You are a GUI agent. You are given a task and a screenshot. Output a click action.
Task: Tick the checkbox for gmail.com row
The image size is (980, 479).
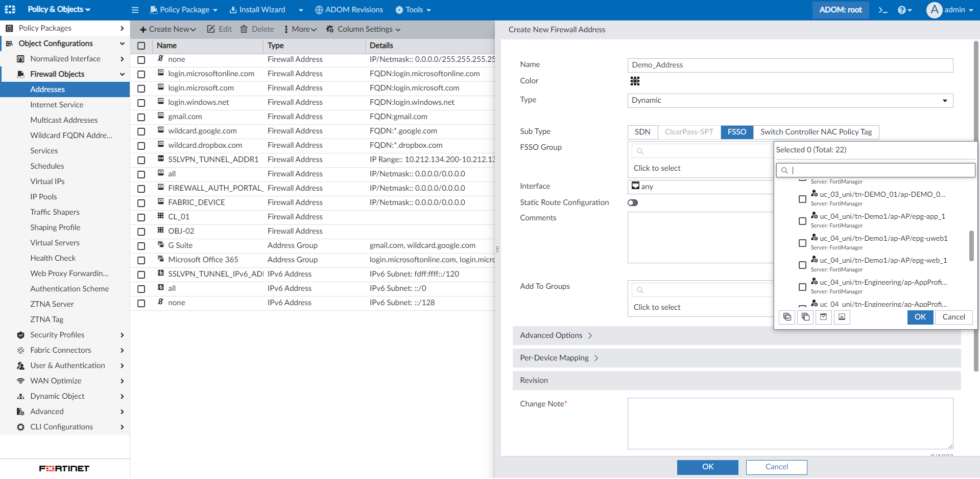point(141,117)
